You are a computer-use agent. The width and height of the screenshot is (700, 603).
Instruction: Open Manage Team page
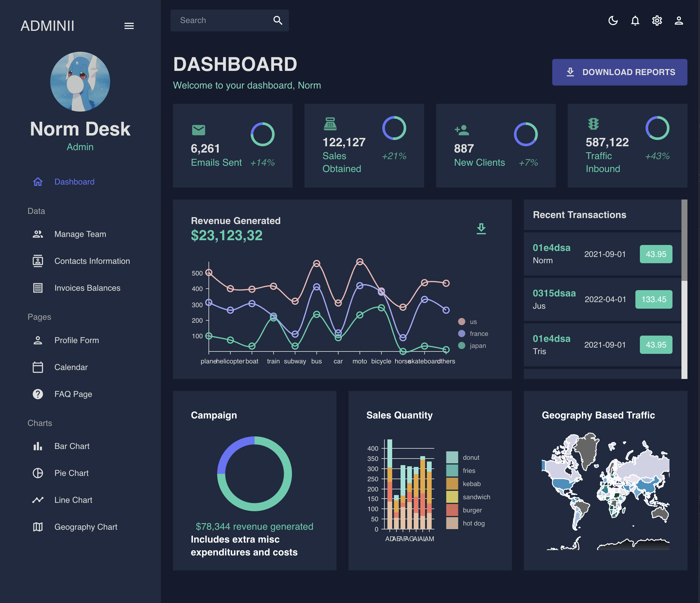80,234
